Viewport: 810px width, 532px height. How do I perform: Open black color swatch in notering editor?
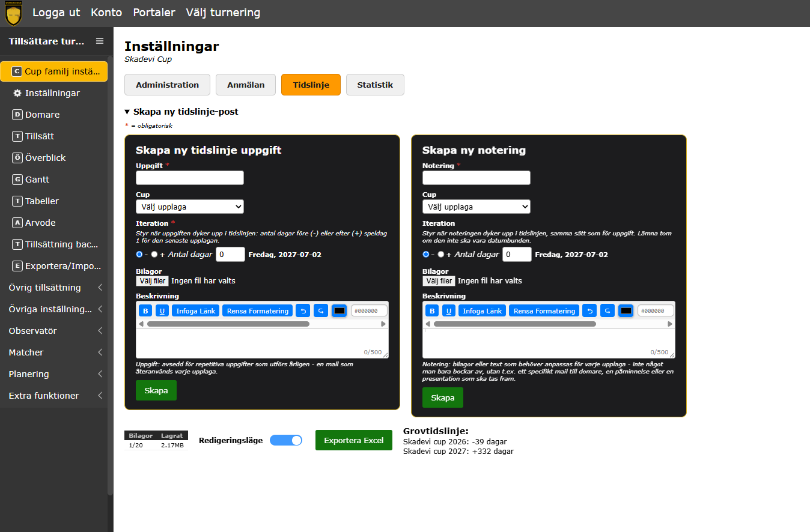point(626,310)
